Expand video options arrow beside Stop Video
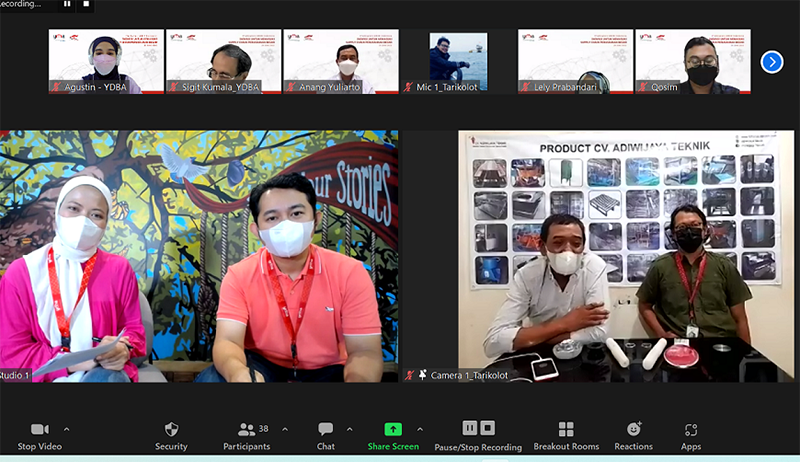This screenshot has width=800, height=462. click(67, 429)
